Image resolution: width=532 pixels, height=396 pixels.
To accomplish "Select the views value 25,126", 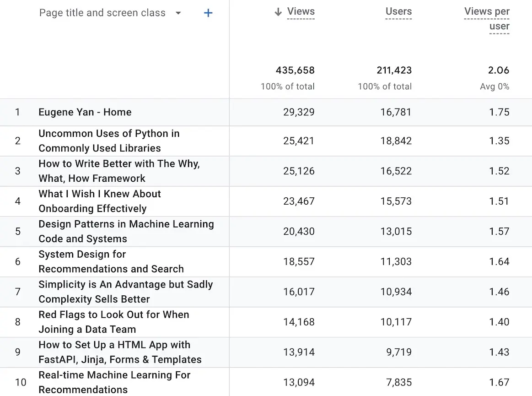I will pyautogui.click(x=299, y=171).
